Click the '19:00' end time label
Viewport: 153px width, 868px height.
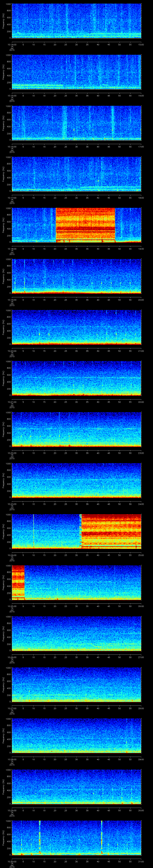coord(141,248)
